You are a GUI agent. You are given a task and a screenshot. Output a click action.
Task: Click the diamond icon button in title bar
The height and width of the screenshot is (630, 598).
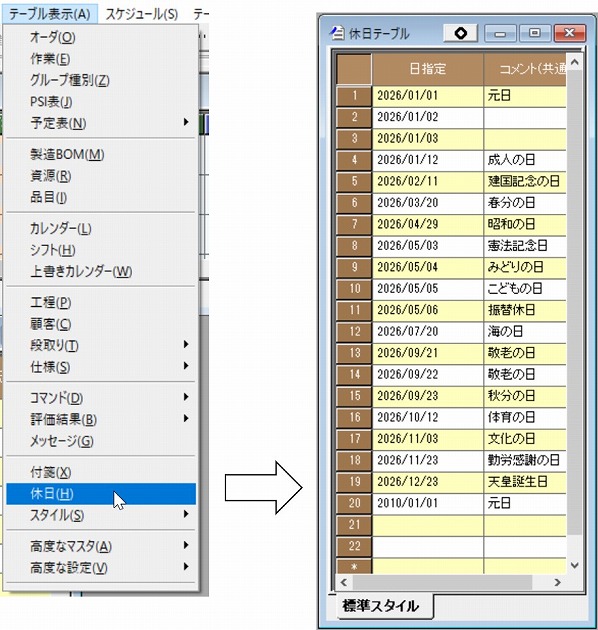pos(461,33)
